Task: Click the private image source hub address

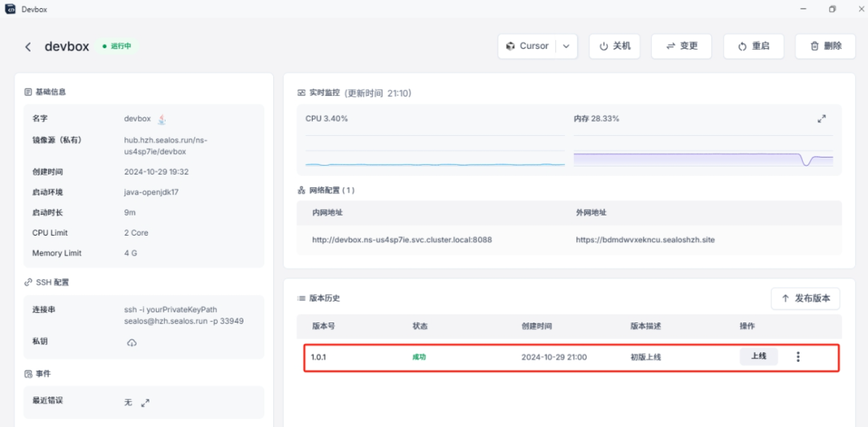Action: coord(166,146)
